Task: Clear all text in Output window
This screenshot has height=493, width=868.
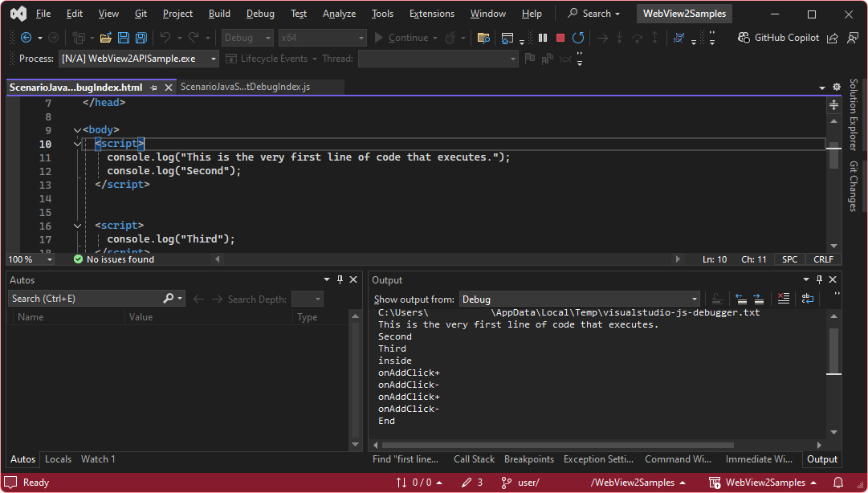Action: coord(783,298)
